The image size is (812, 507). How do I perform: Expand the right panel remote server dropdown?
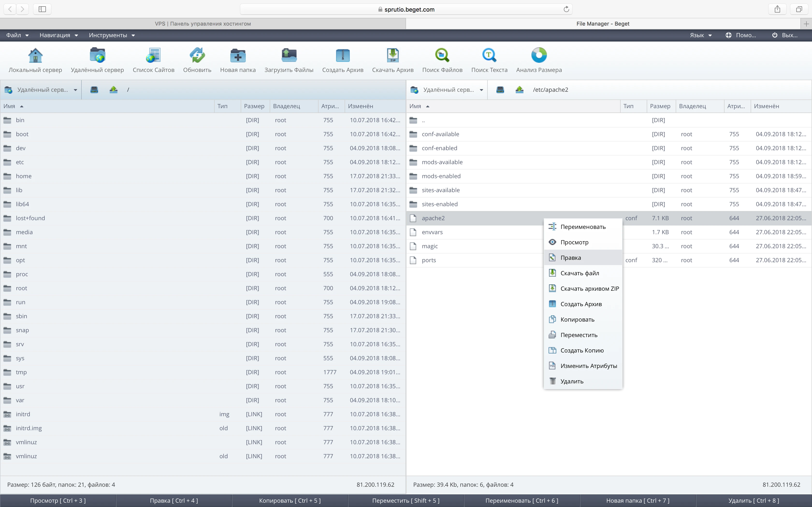[x=481, y=90]
